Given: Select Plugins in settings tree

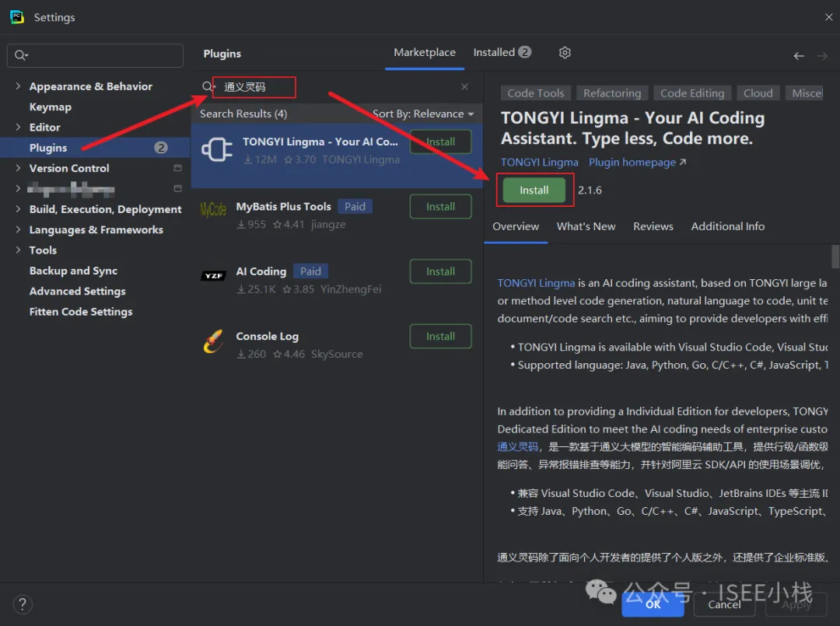Looking at the screenshot, I should click(96, 147).
